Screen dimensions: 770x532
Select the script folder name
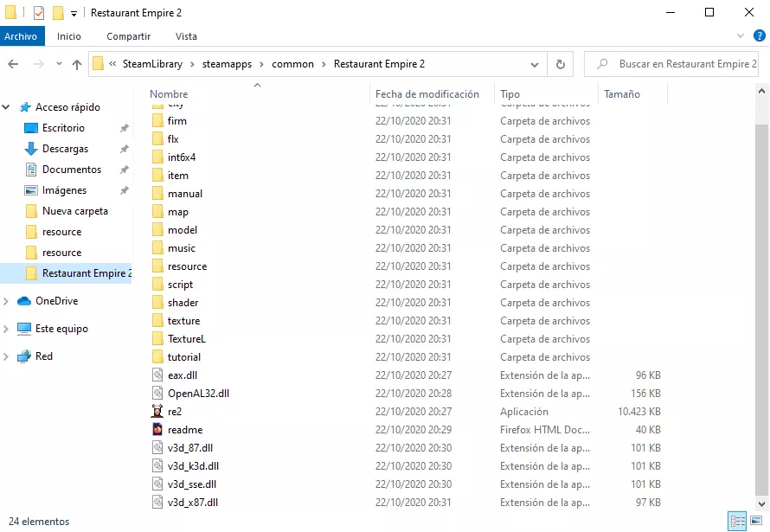180,284
